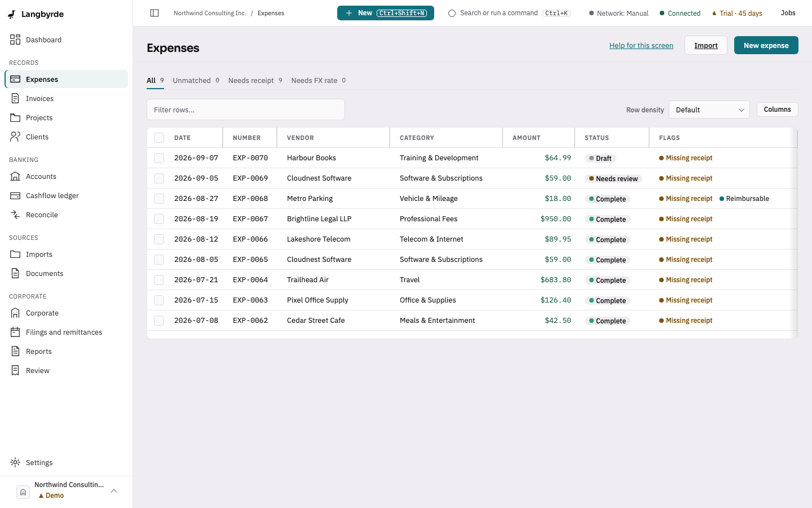Tick the select-all checkbox in table header
This screenshot has width=812, height=508.
coord(159,138)
